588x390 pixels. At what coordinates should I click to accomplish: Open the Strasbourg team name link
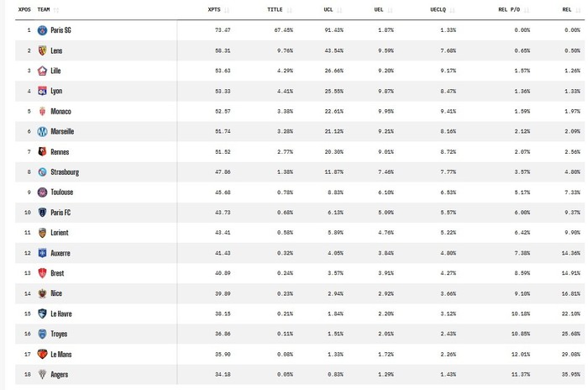tap(65, 172)
